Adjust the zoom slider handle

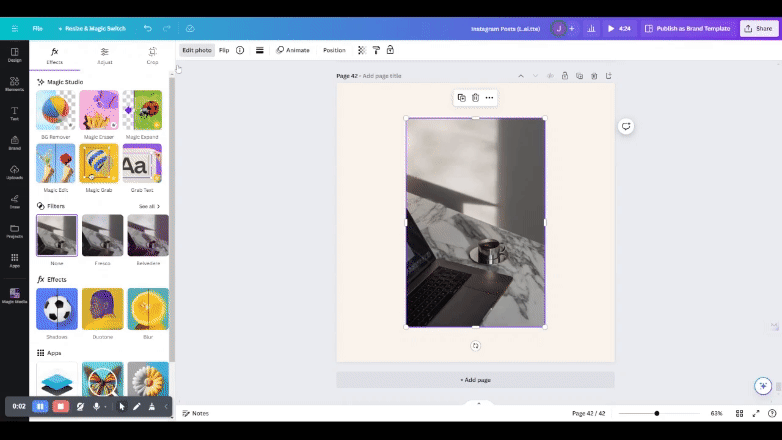pos(657,413)
